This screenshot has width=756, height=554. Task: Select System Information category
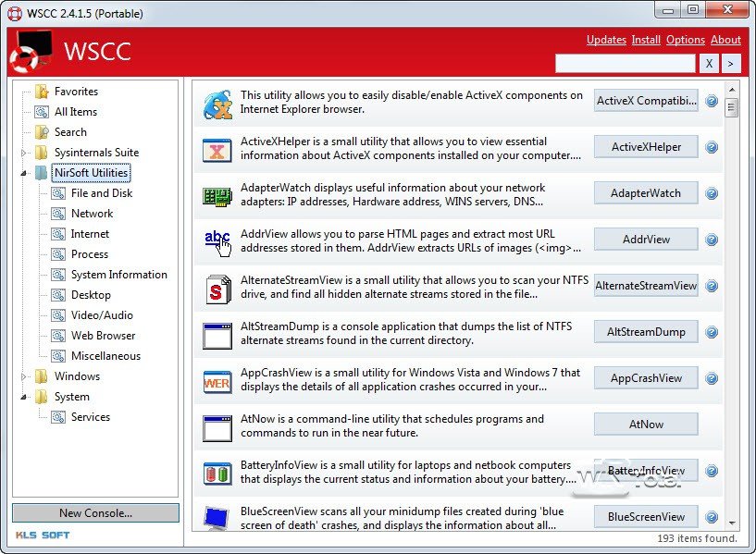(x=119, y=275)
